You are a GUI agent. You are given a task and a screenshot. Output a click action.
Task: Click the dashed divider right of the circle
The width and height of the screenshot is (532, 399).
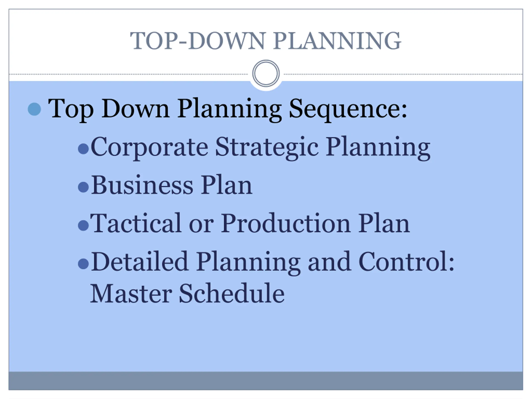[402, 74]
